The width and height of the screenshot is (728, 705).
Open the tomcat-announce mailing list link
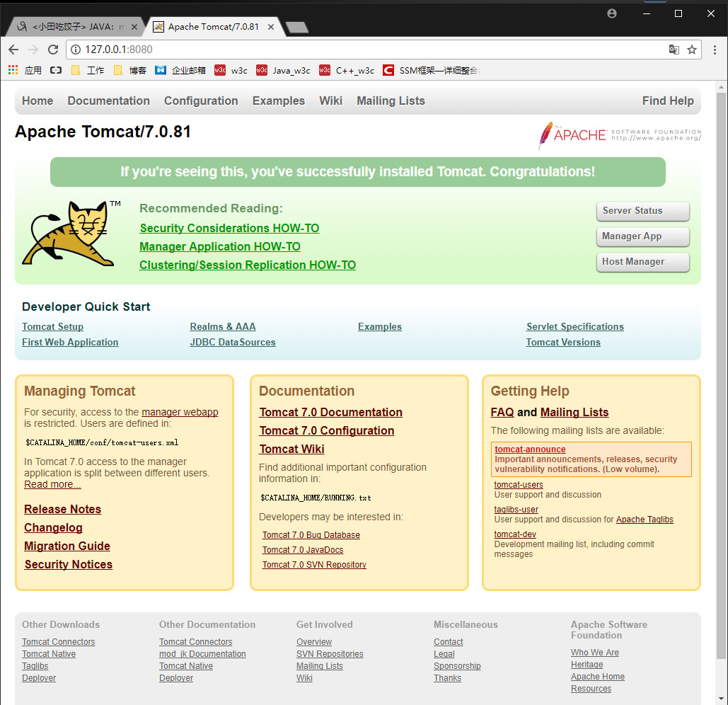(x=530, y=449)
